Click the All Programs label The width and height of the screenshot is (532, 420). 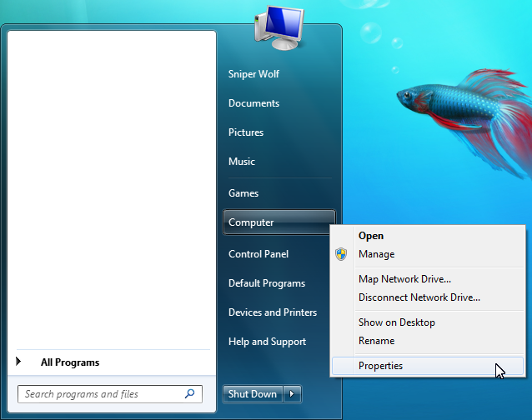coord(70,362)
